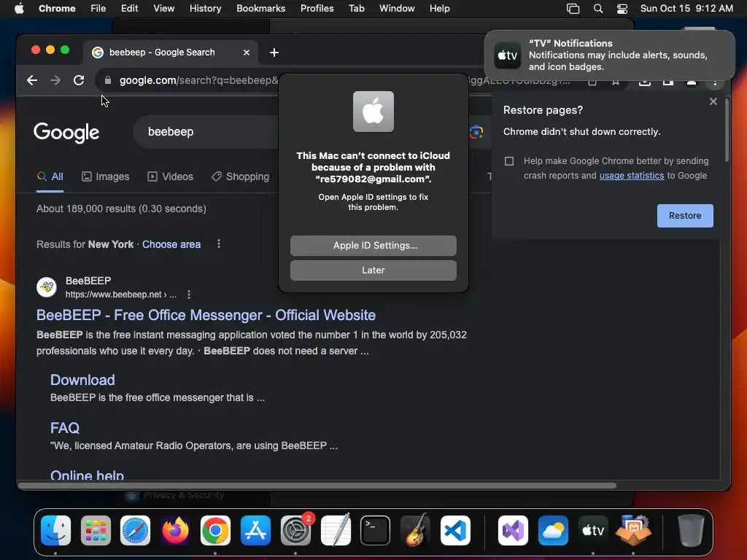Click the date and time in menu bar
Viewport: 747px width, 560px height.
(686, 9)
